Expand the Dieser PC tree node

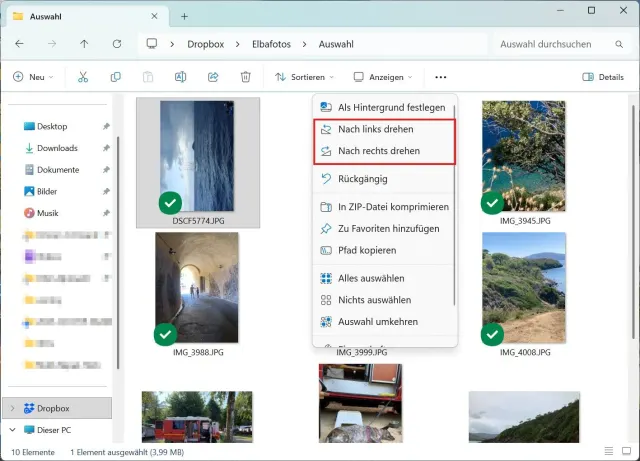pyautogui.click(x=12, y=430)
